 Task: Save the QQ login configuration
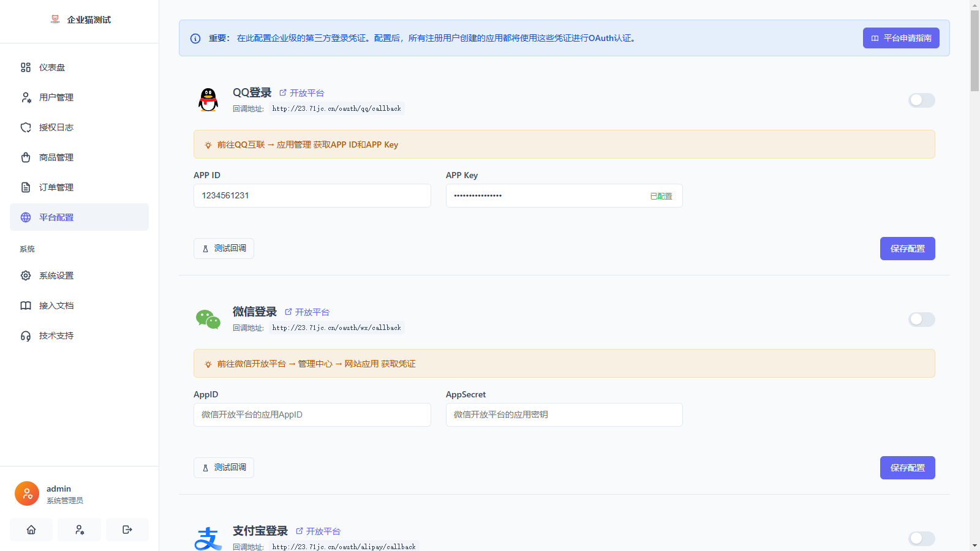(x=907, y=249)
